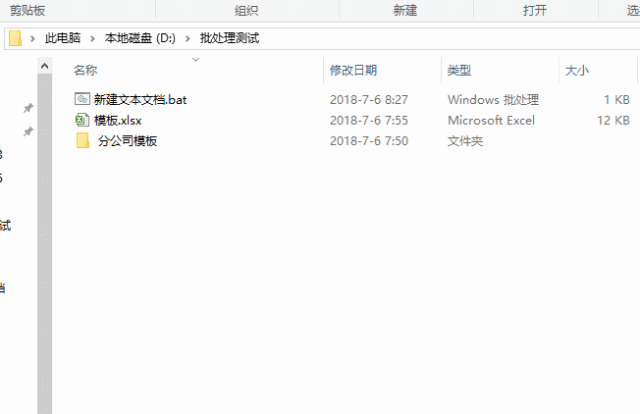Select file name 新建文本文档.bat
Screen dimensions: 640x414
click(x=140, y=99)
